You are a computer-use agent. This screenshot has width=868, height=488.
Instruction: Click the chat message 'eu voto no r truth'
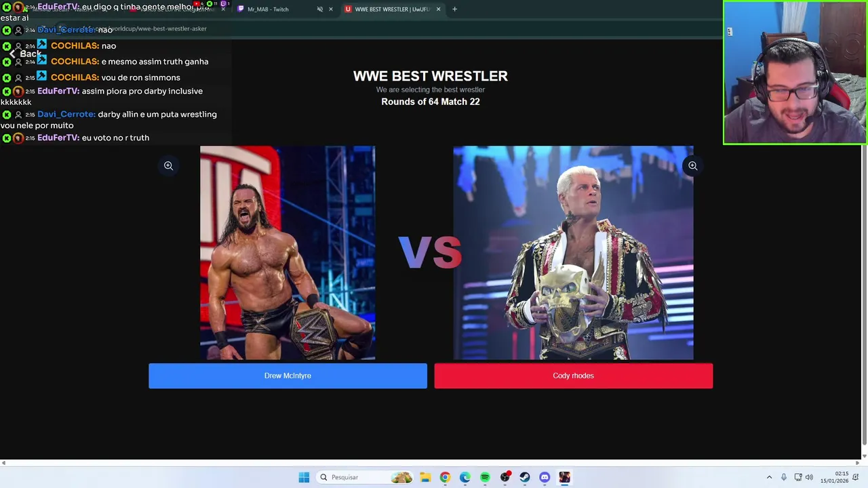tap(115, 138)
